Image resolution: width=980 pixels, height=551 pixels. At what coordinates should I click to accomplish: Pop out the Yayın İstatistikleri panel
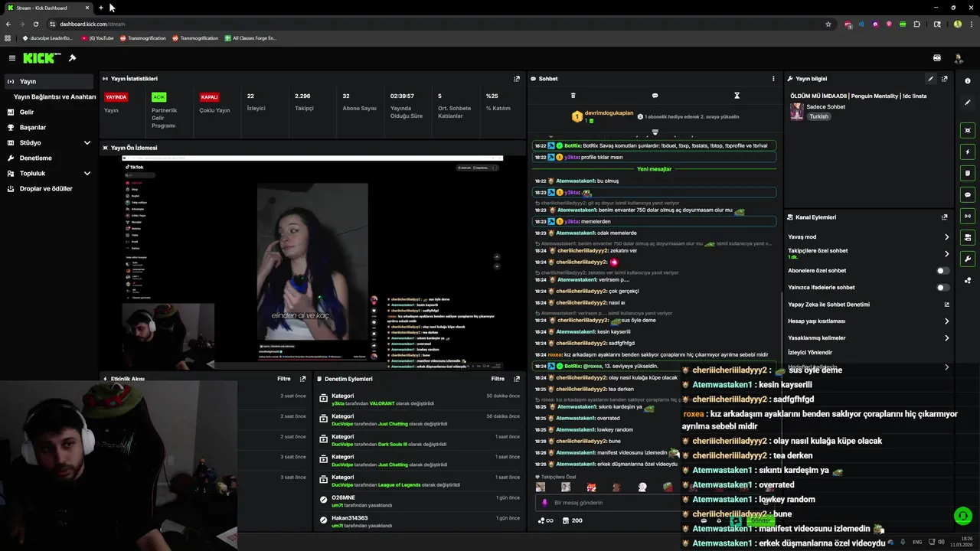click(x=517, y=79)
